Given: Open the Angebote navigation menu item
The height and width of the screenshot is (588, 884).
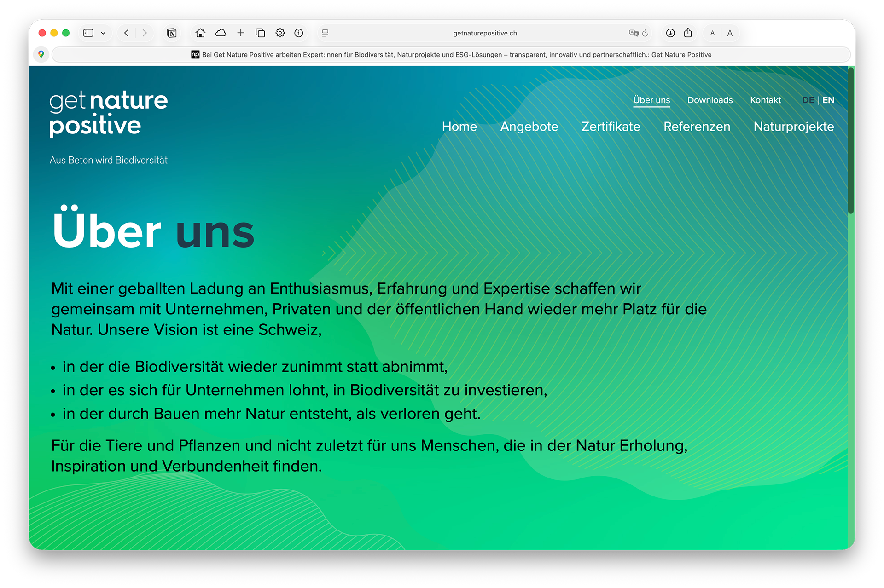Looking at the screenshot, I should [529, 127].
